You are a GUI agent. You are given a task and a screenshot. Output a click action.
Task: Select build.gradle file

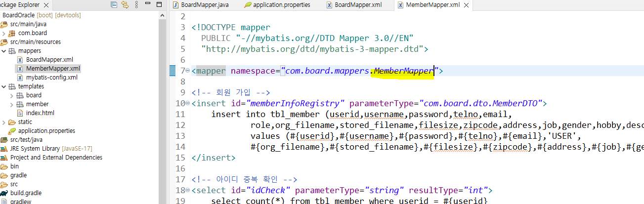coord(26,193)
